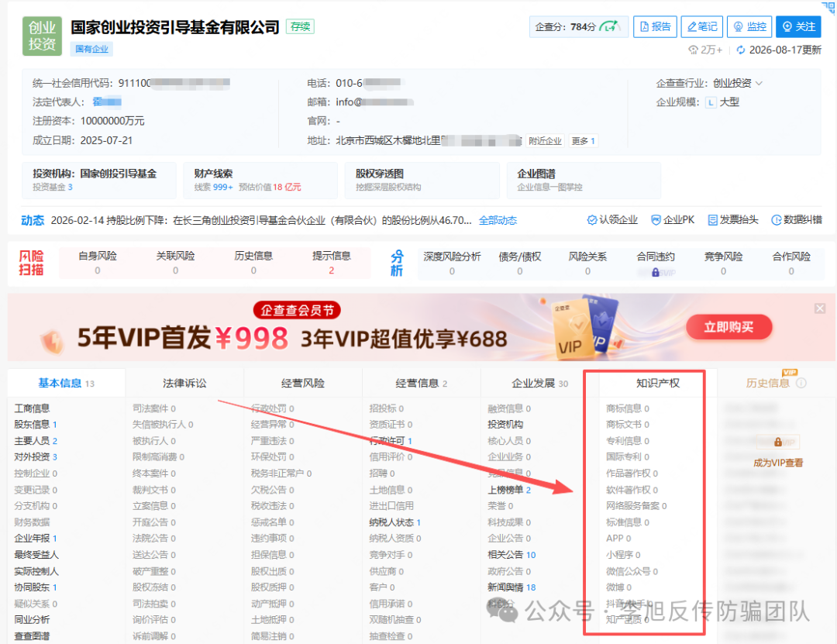Open 同业分析 entry
Viewport: 837px width, 644px height.
click(x=32, y=620)
